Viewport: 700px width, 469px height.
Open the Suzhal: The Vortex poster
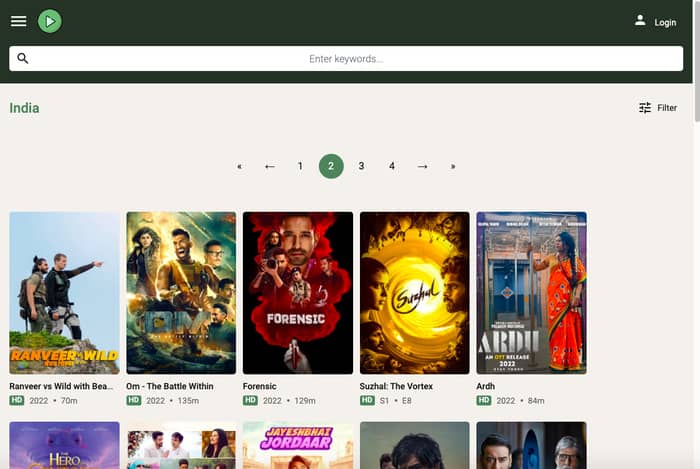tap(414, 292)
